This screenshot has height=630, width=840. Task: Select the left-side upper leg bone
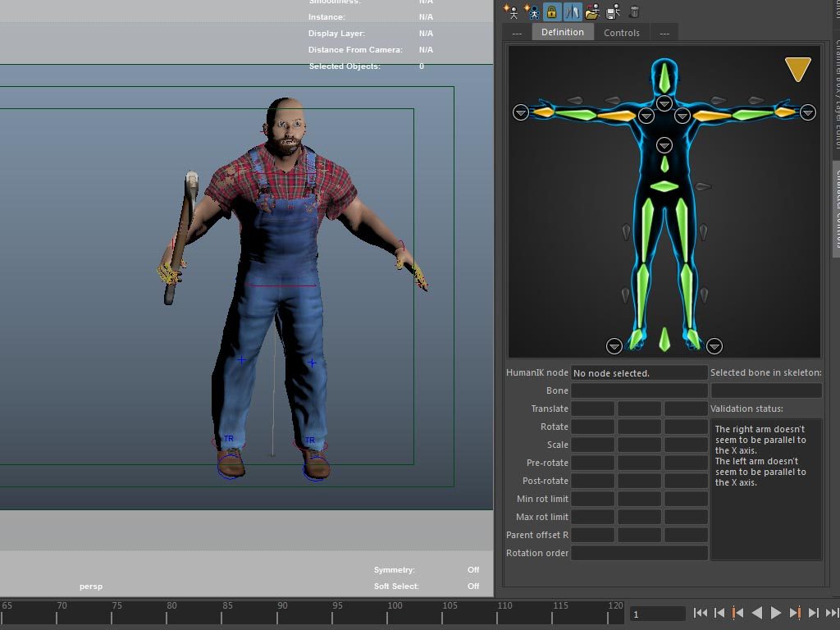pyautogui.click(x=647, y=231)
